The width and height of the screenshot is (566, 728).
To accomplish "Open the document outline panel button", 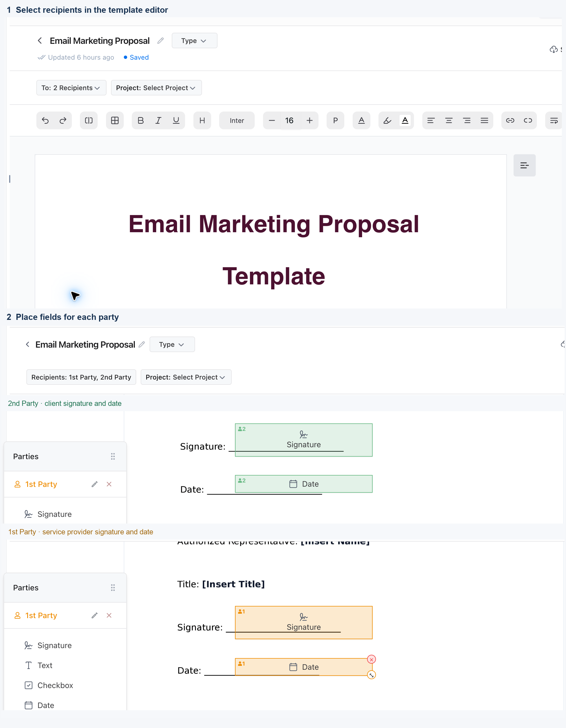I will click(524, 165).
